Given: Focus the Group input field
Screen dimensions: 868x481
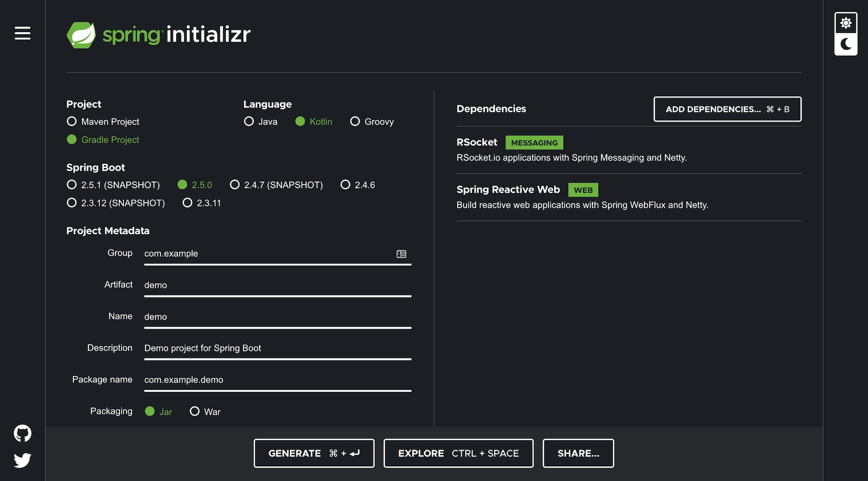Looking at the screenshot, I should (x=277, y=254).
